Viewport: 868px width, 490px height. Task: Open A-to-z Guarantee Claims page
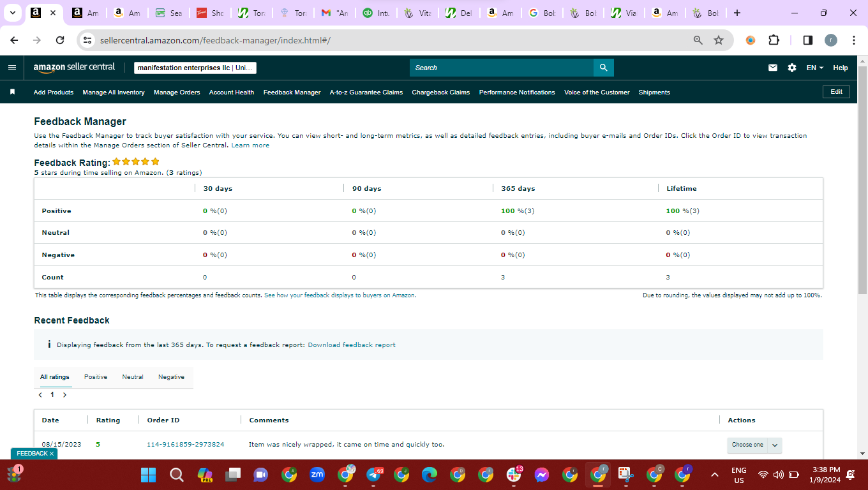point(366,93)
